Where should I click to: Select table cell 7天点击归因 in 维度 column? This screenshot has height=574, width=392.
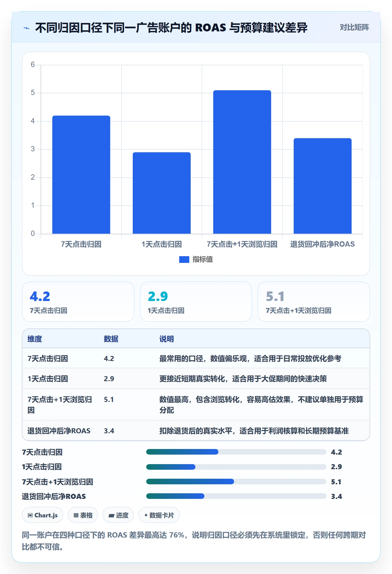coord(48,358)
